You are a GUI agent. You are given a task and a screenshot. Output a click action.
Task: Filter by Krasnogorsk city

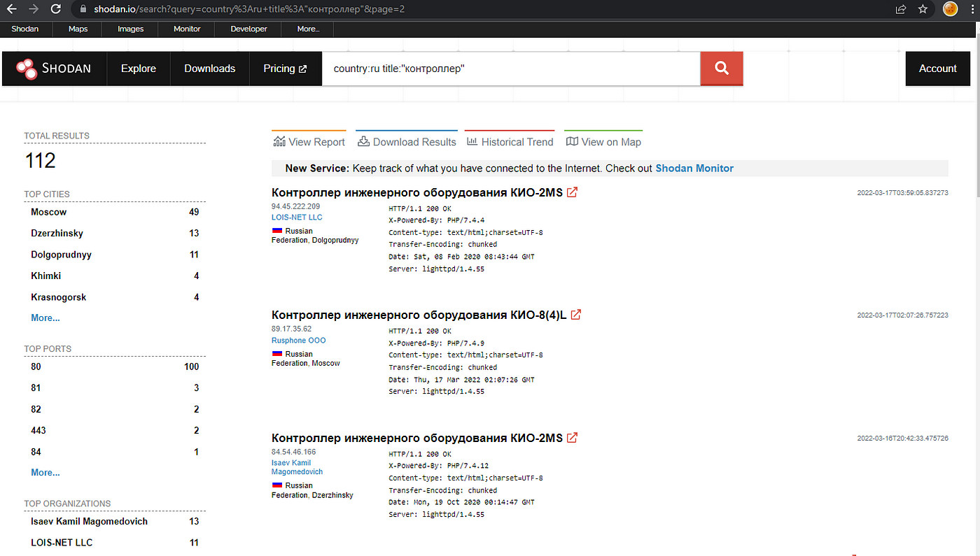click(59, 297)
